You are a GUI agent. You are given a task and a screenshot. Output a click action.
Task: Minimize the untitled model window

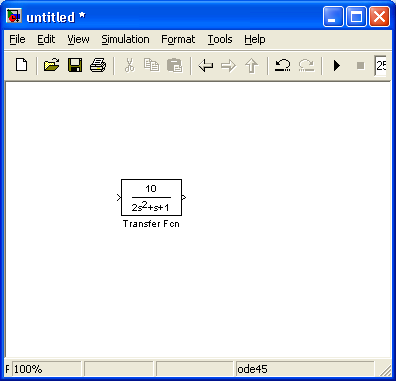pyautogui.click(x=333, y=16)
